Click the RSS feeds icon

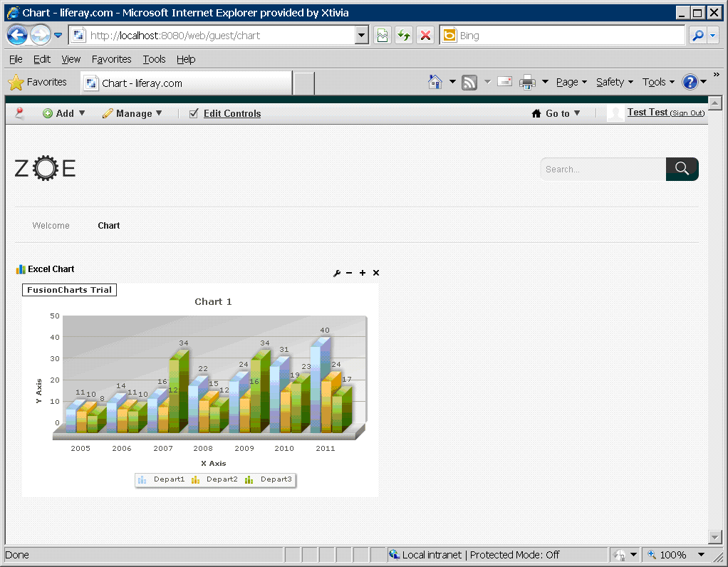pyautogui.click(x=469, y=82)
